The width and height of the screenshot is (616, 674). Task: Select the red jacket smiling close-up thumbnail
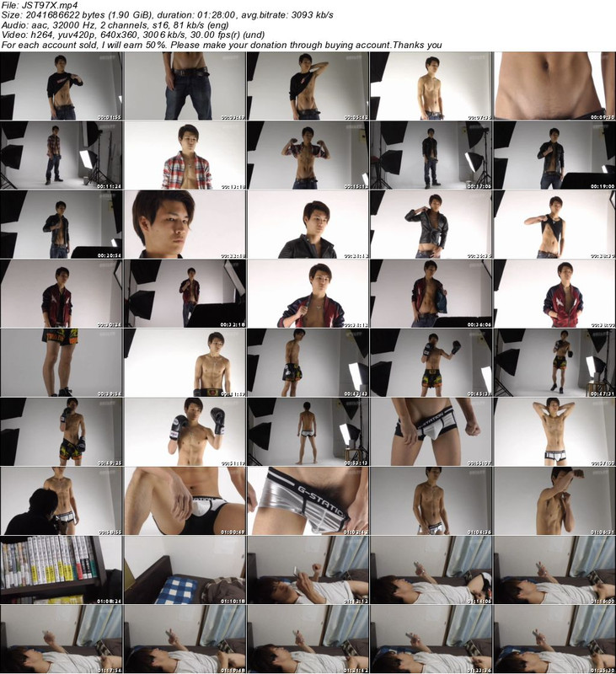(x=308, y=293)
